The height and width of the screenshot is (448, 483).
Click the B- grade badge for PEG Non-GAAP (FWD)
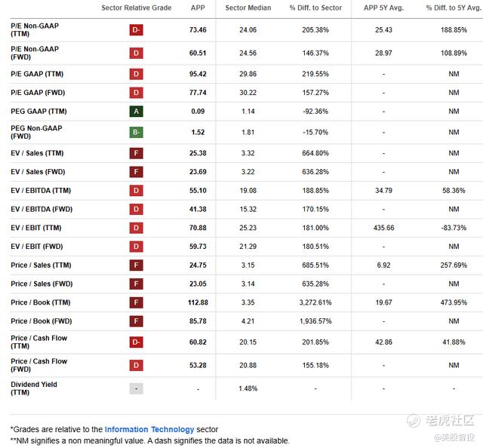click(x=136, y=132)
